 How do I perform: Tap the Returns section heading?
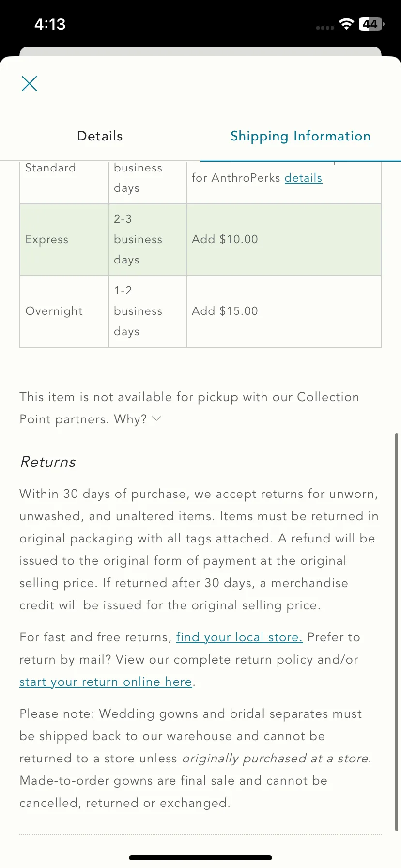click(48, 462)
